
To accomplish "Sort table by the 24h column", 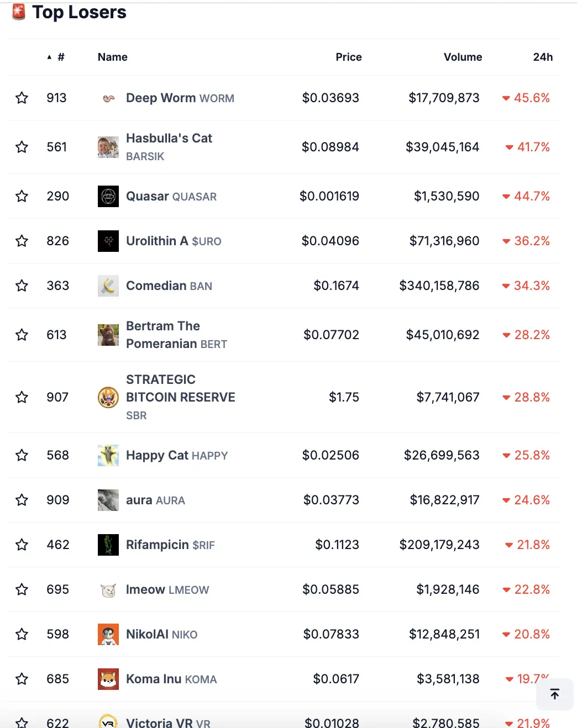I will (542, 57).
